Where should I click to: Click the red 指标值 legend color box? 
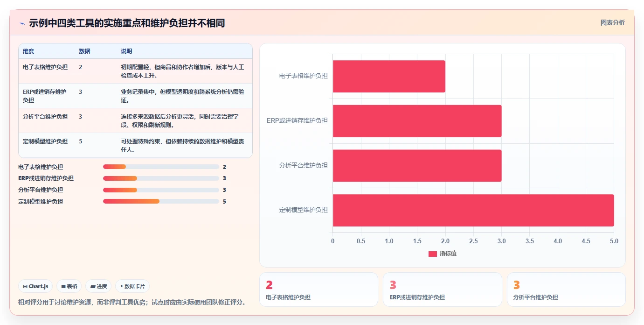coord(433,254)
